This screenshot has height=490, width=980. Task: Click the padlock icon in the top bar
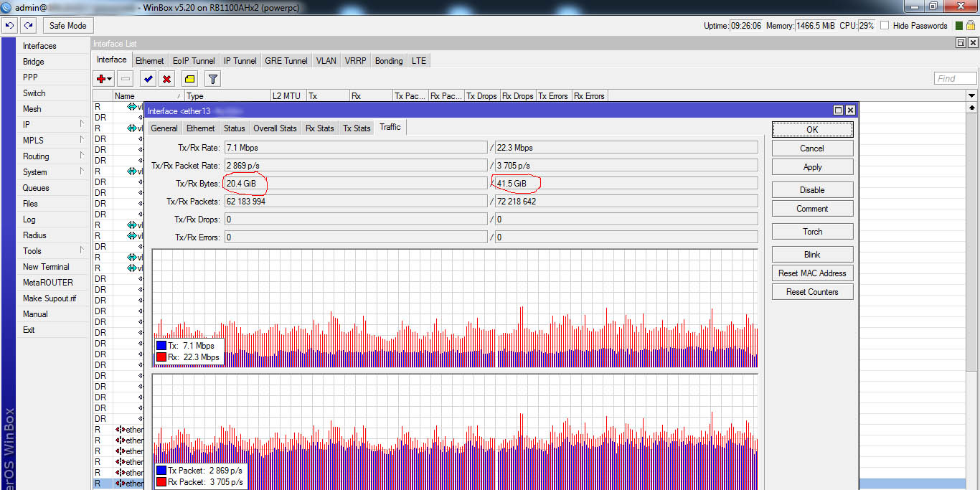coord(970,25)
